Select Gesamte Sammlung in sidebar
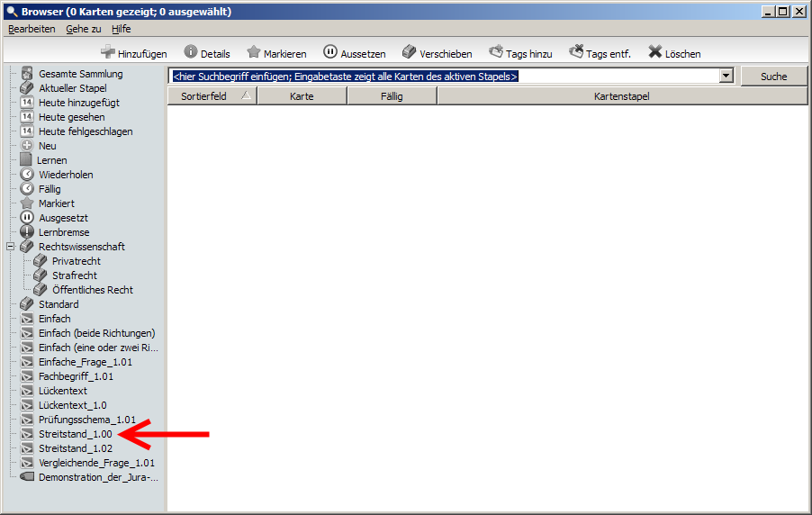This screenshot has width=812, height=515. [x=80, y=74]
